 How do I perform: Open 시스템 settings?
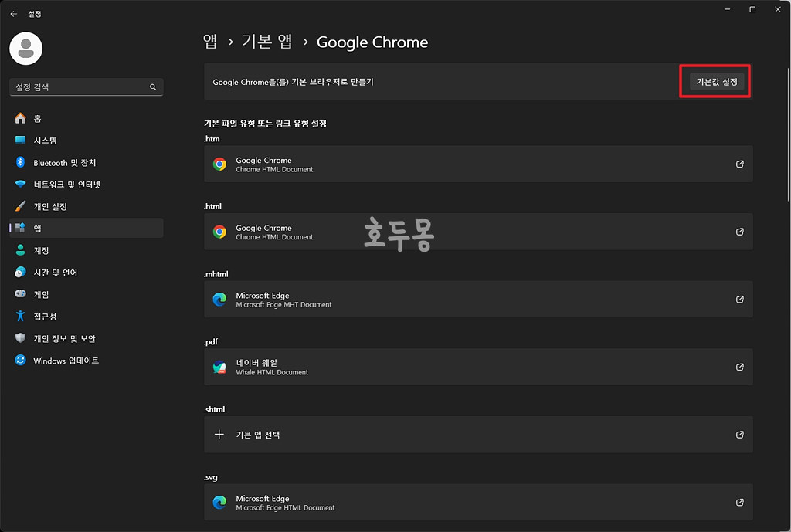click(x=87, y=141)
